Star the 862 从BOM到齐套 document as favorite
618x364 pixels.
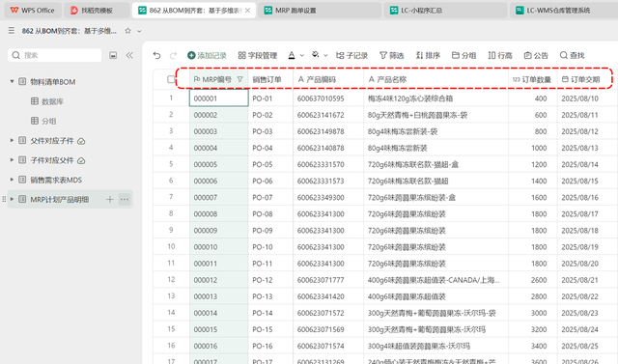[127, 31]
